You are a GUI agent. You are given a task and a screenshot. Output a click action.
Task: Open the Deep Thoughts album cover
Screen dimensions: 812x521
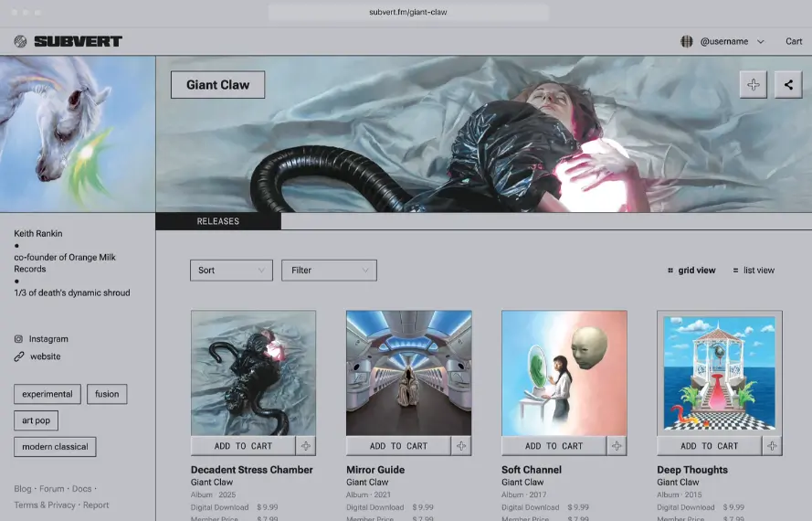click(x=720, y=373)
